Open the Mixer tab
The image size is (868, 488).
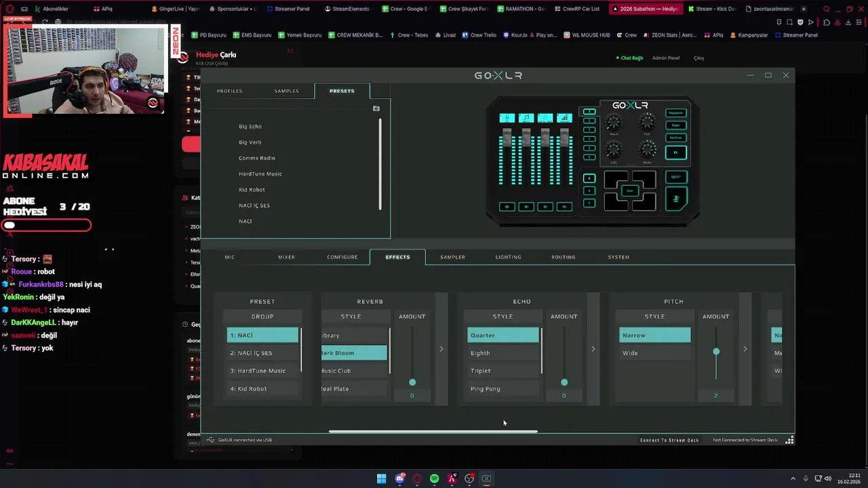(286, 257)
